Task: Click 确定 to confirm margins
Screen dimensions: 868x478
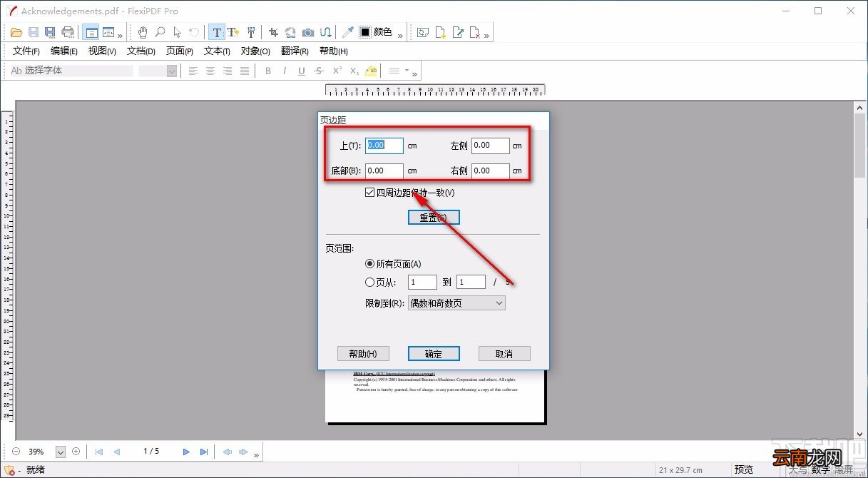Action: 434,354
